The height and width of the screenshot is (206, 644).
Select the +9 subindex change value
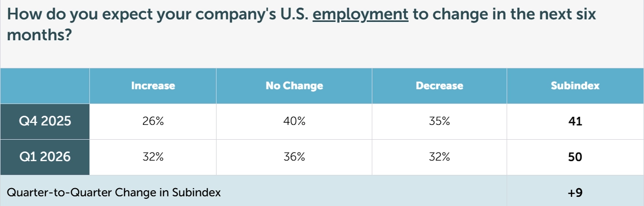pyautogui.click(x=575, y=193)
